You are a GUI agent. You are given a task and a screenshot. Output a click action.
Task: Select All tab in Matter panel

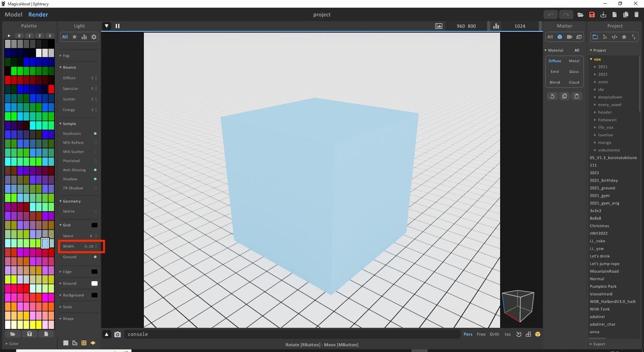pyautogui.click(x=550, y=37)
